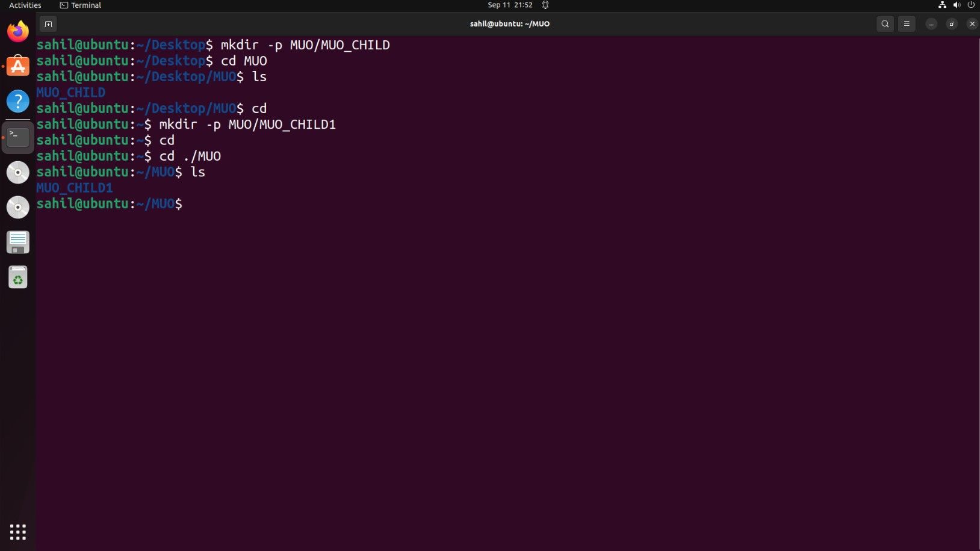980x551 pixels.
Task: Open the floppy disk drive icon in the dock
Action: pos(17,242)
